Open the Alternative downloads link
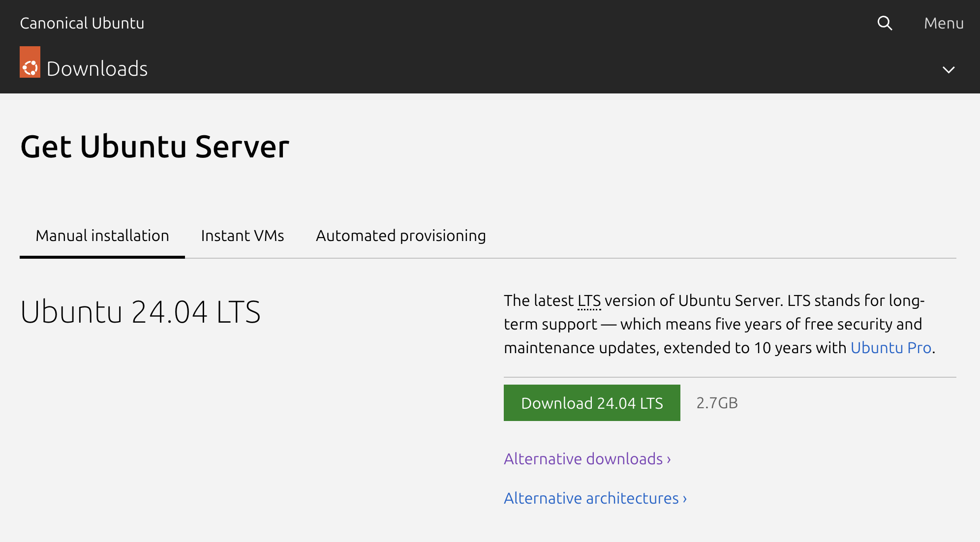 click(x=583, y=459)
